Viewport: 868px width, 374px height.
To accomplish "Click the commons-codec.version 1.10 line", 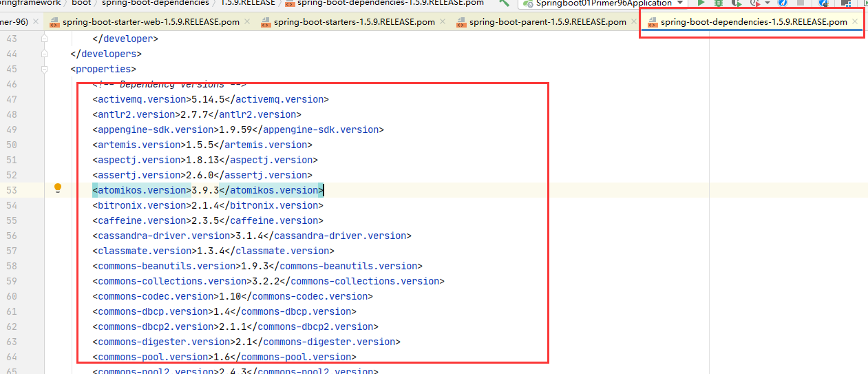I will (x=233, y=296).
